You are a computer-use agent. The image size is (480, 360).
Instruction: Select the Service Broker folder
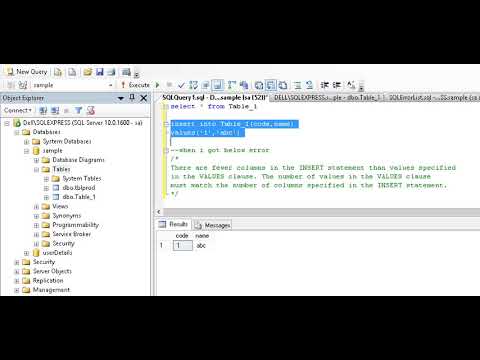(x=71, y=234)
